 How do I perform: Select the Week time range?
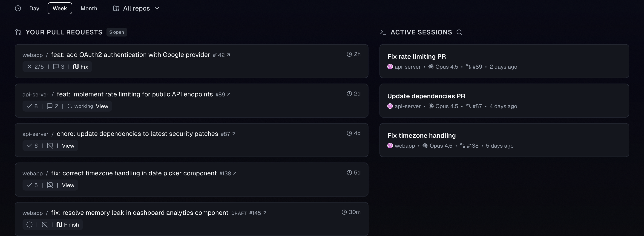(x=60, y=8)
